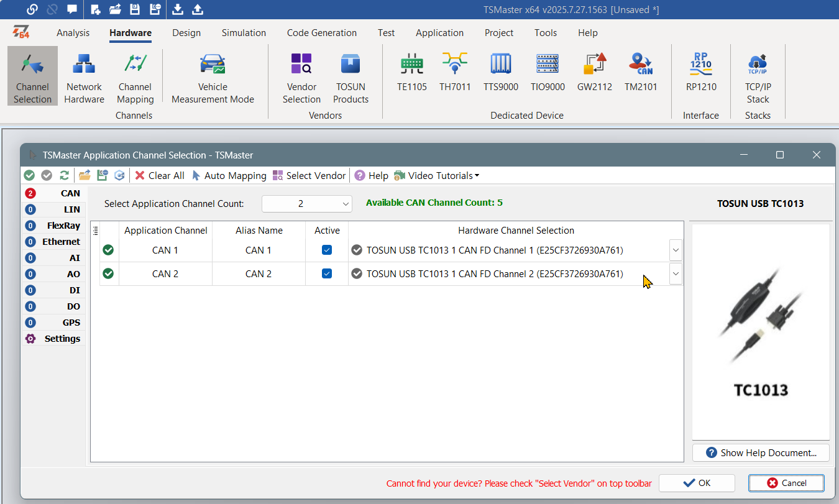Open the Help tab in the ribbon
The height and width of the screenshot is (504, 839).
[x=588, y=33]
